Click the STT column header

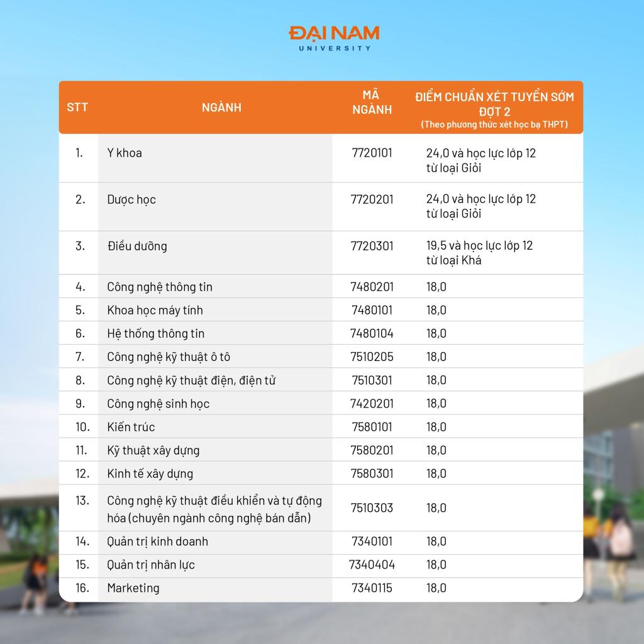[77, 108]
